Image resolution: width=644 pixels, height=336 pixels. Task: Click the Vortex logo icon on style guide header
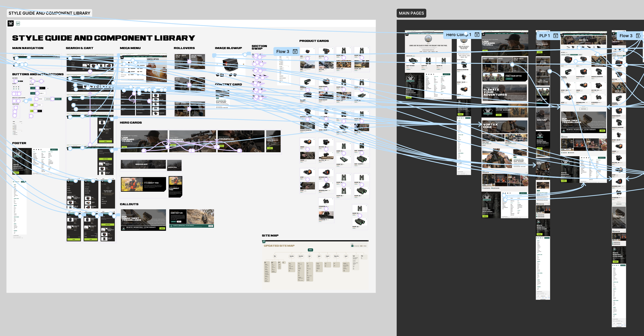click(x=11, y=23)
